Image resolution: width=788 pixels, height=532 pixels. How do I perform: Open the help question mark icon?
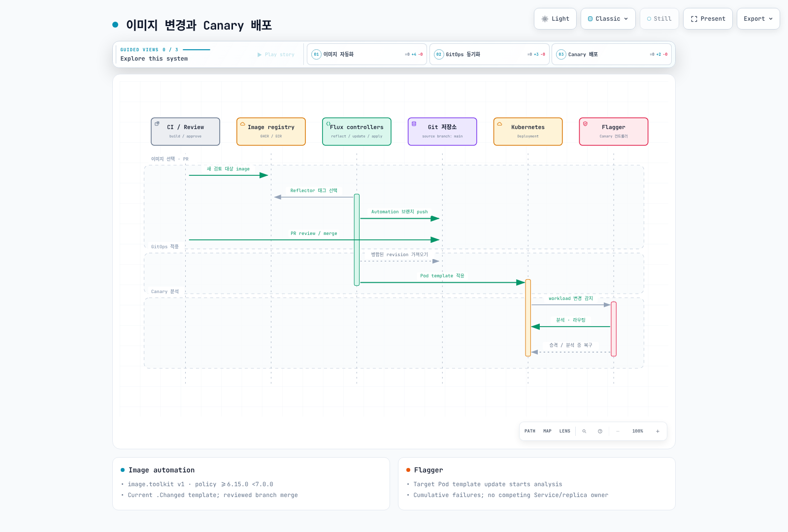(600, 431)
